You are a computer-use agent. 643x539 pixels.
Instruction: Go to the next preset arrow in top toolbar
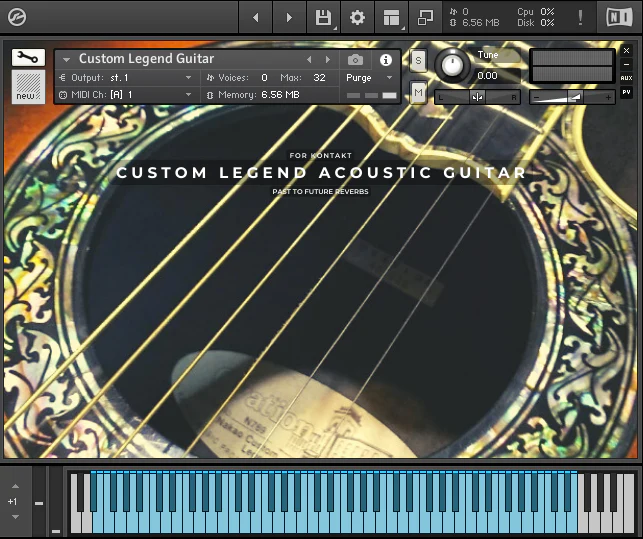(290, 17)
